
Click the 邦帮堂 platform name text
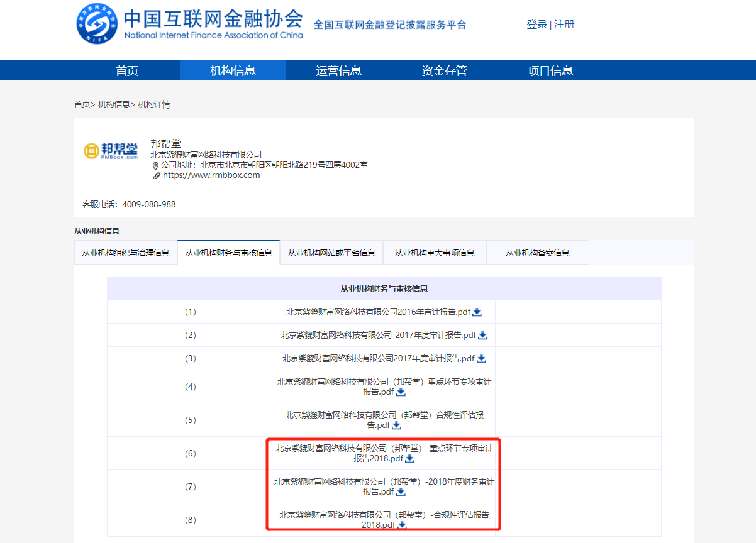point(165,143)
